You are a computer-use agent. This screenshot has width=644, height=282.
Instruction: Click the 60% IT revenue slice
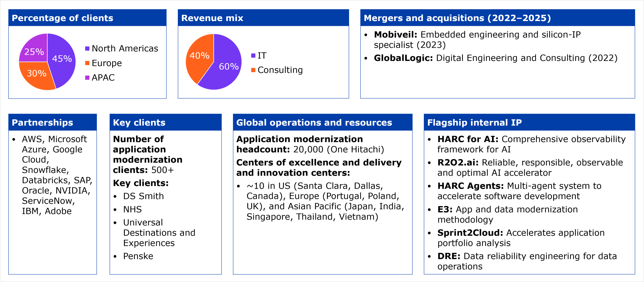(x=228, y=67)
